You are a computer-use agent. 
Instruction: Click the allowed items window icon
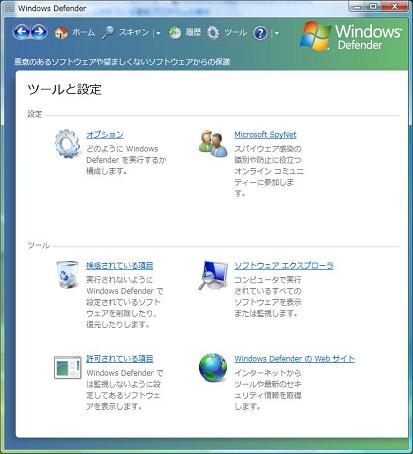coord(68,367)
